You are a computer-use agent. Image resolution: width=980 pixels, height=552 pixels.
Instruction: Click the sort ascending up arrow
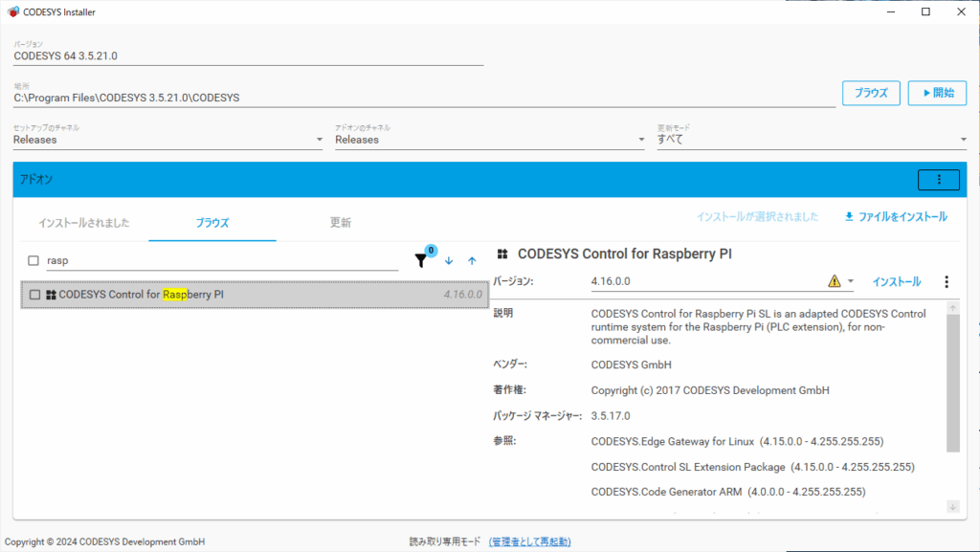[x=472, y=261]
